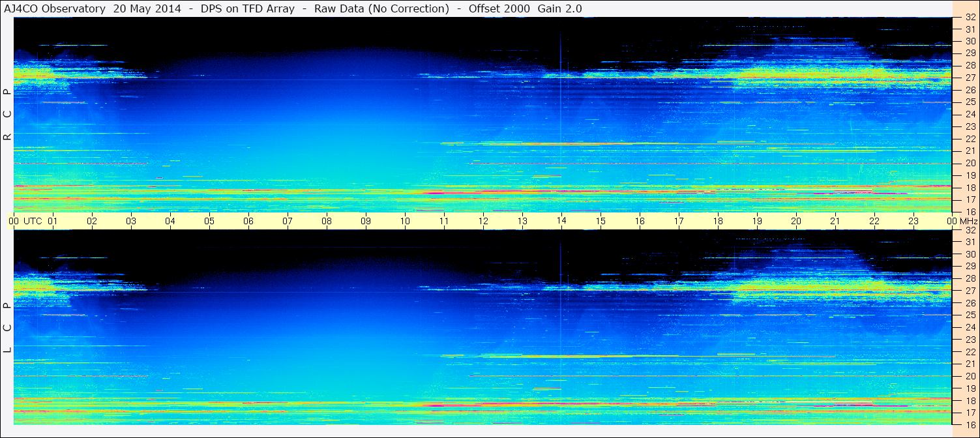The height and width of the screenshot is (438, 980).
Task: Select 28 MHz label on RCP scale
Action: click(x=970, y=65)
